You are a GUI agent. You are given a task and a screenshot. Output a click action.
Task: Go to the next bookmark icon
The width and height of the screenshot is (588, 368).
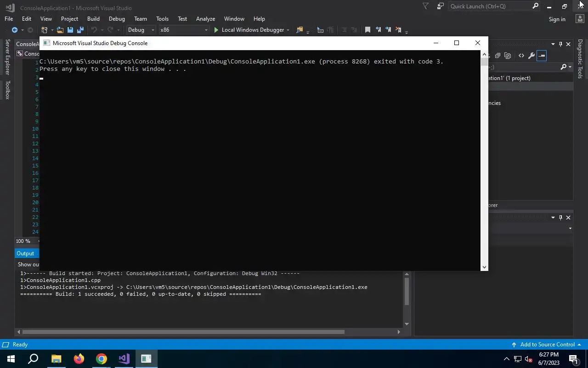(x=388, y=30)
